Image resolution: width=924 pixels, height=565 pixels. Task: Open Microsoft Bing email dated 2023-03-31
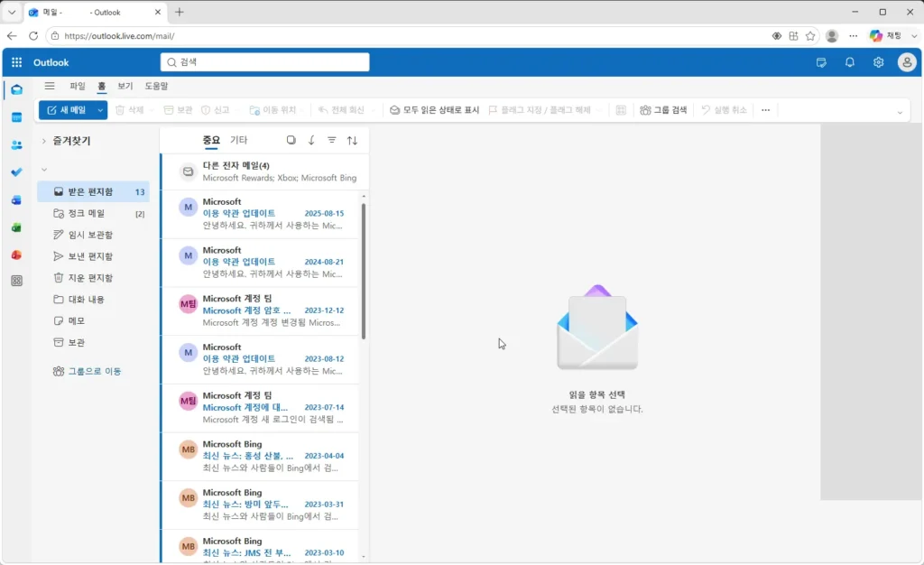coord(259,505)
